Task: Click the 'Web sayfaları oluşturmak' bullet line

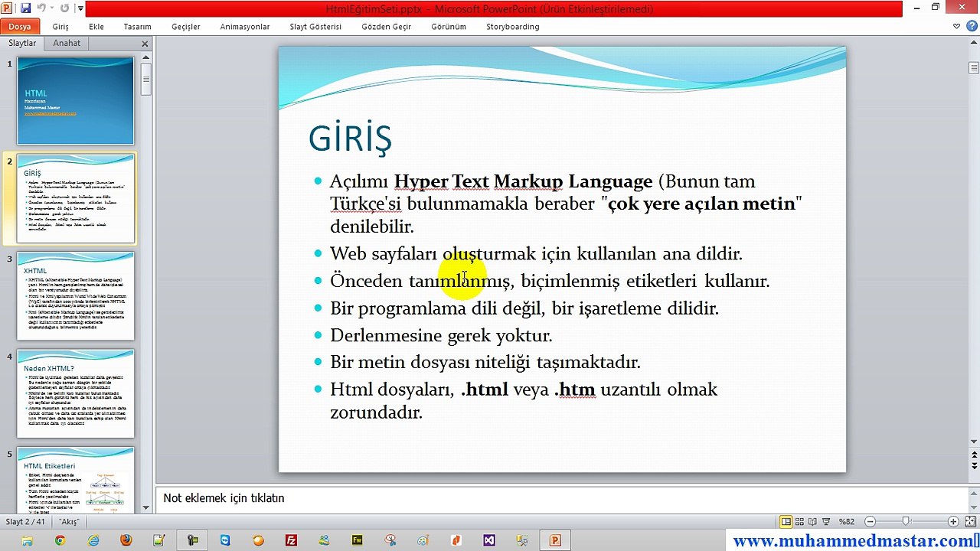Action: (x=536, y=253)
